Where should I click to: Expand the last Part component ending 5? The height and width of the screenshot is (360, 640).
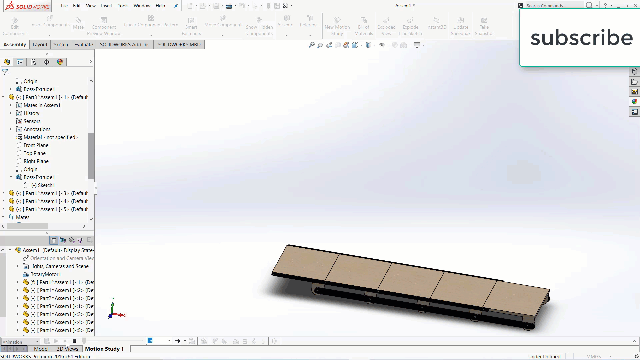coord(4,209)
